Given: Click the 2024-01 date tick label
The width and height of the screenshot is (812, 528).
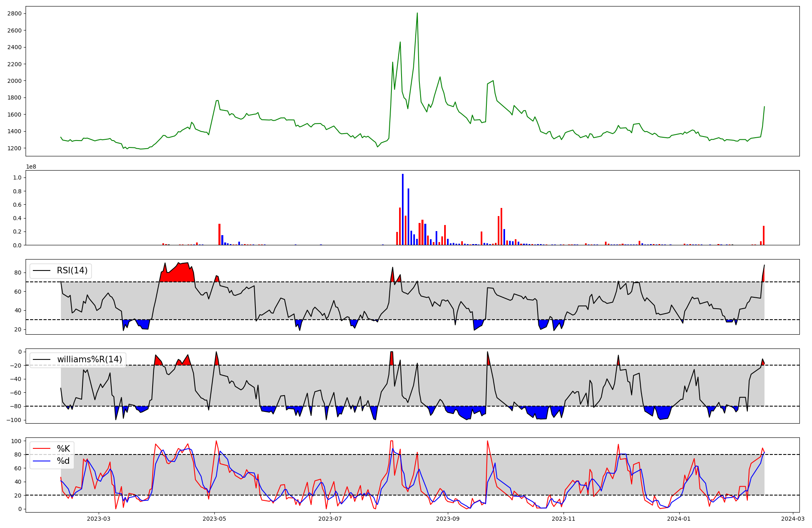Looking at the screenshot, I should (679, 519).
